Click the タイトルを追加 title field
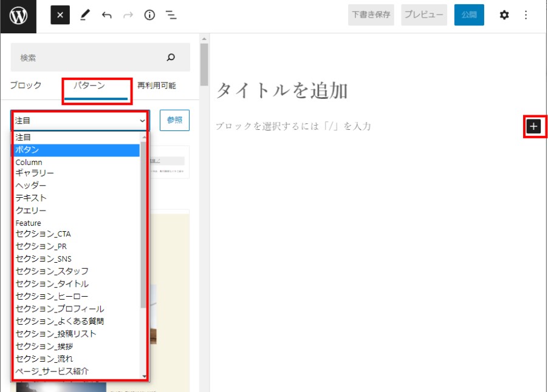Screen dimensions: 548x392 click(x=282, y=91)
